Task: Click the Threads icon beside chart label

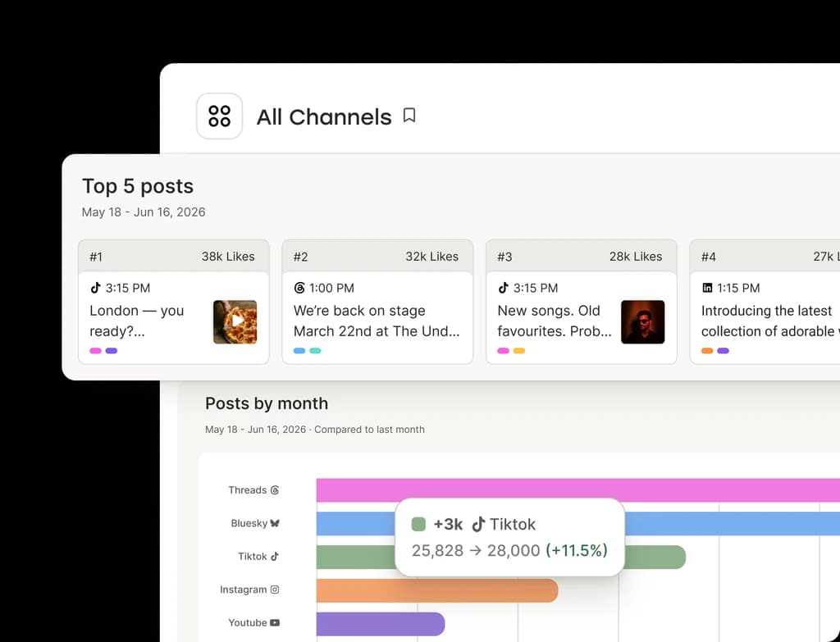Action: click(x=275, y=490)
